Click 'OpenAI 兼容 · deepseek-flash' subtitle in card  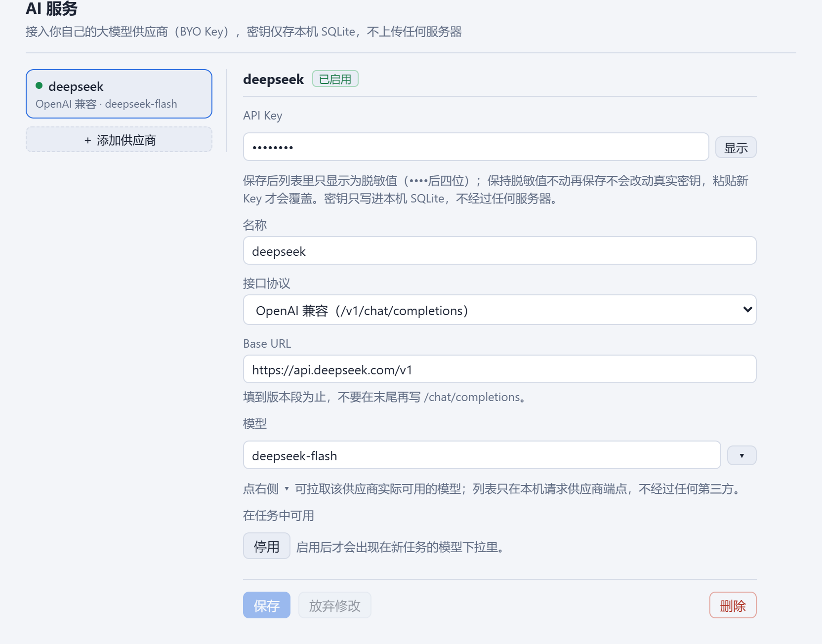coord(106,104)
